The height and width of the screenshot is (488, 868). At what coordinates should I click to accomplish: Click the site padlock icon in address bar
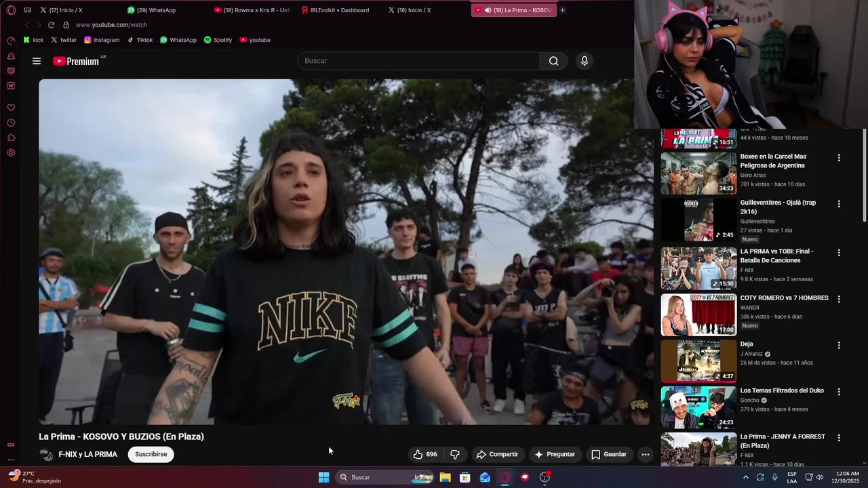(66, 25)
